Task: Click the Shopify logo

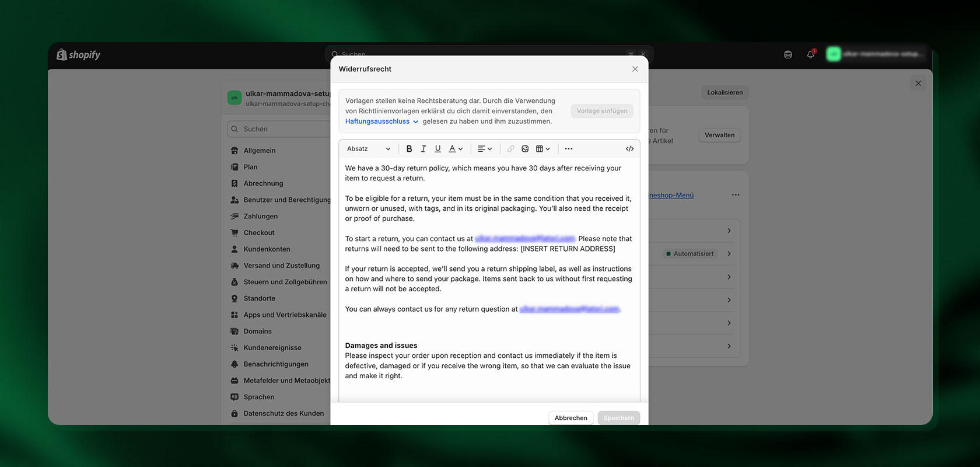Action: coord(78,55)
